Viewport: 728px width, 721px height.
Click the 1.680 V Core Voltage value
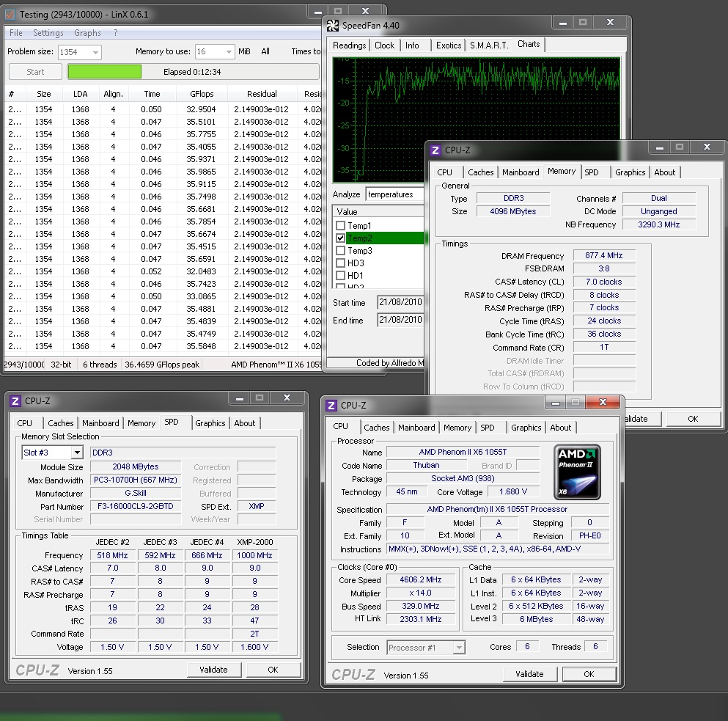pyautogui.click(x=513, y=492)
